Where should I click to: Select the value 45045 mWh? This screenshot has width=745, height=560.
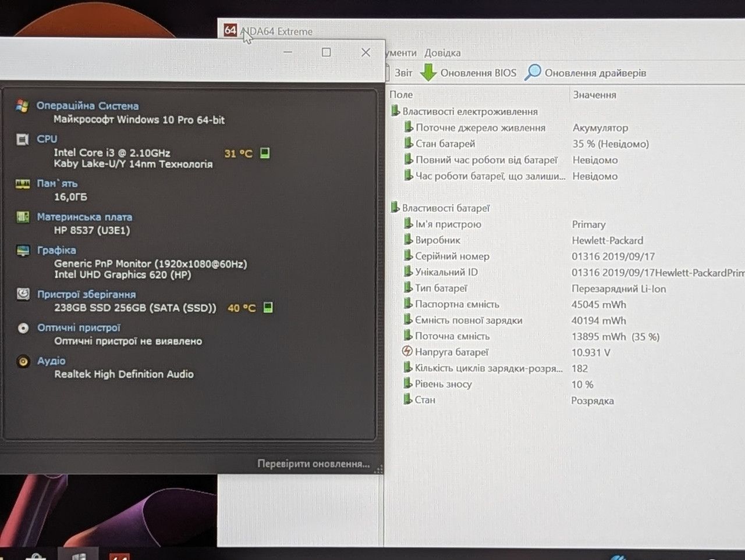(599, 305)
